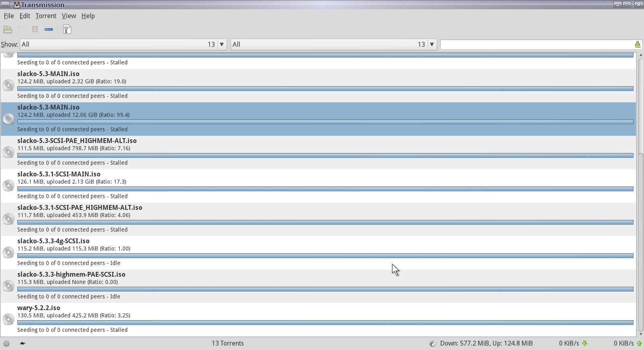Open the Torrent menu
Screen dimensions: 644x350
[x=46, y=16]
